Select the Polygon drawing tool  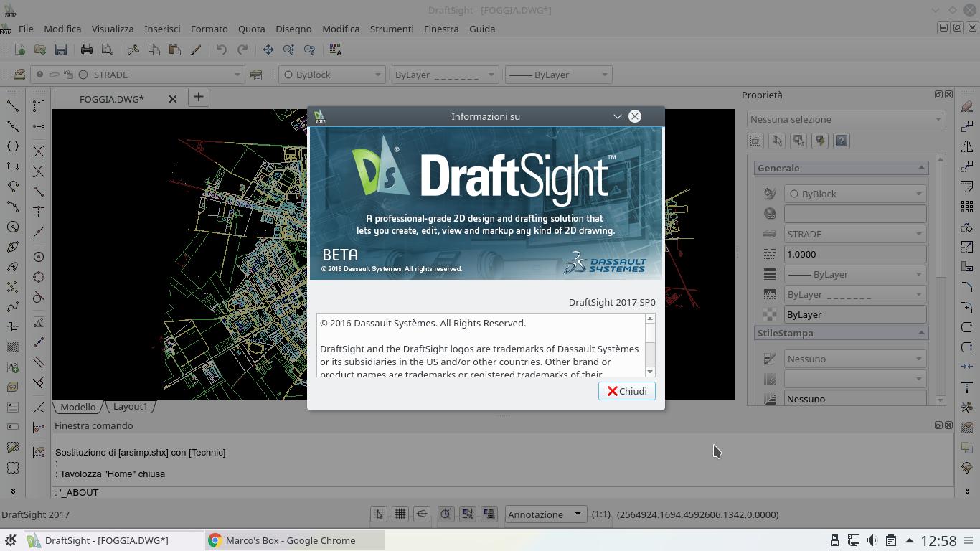[13, 146]
